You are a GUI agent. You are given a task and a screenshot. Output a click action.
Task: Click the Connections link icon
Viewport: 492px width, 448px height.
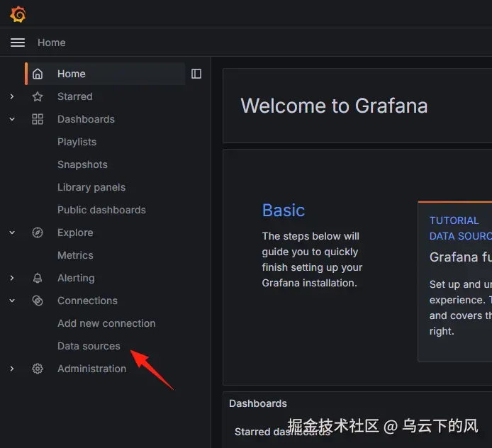pyautogui.click(x=38, y=301)
